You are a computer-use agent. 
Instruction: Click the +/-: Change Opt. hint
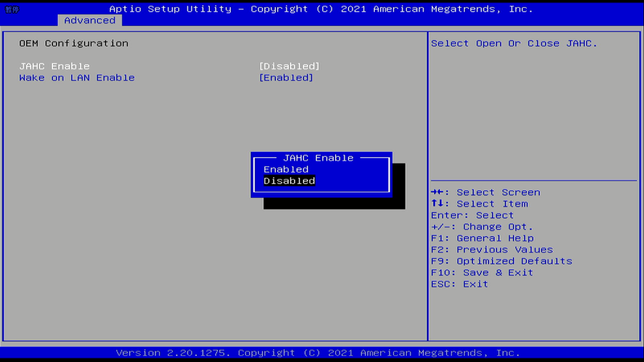tap(482, 227)
